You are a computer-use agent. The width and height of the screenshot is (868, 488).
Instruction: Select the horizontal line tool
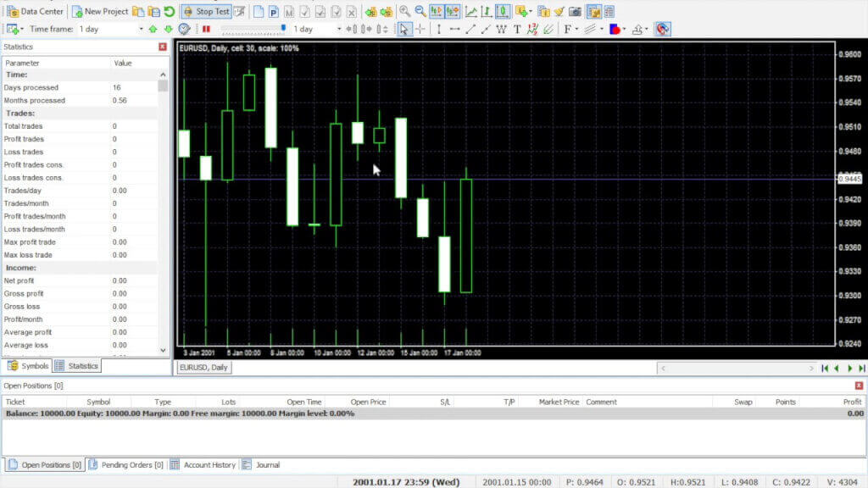(x=454, y=29)
